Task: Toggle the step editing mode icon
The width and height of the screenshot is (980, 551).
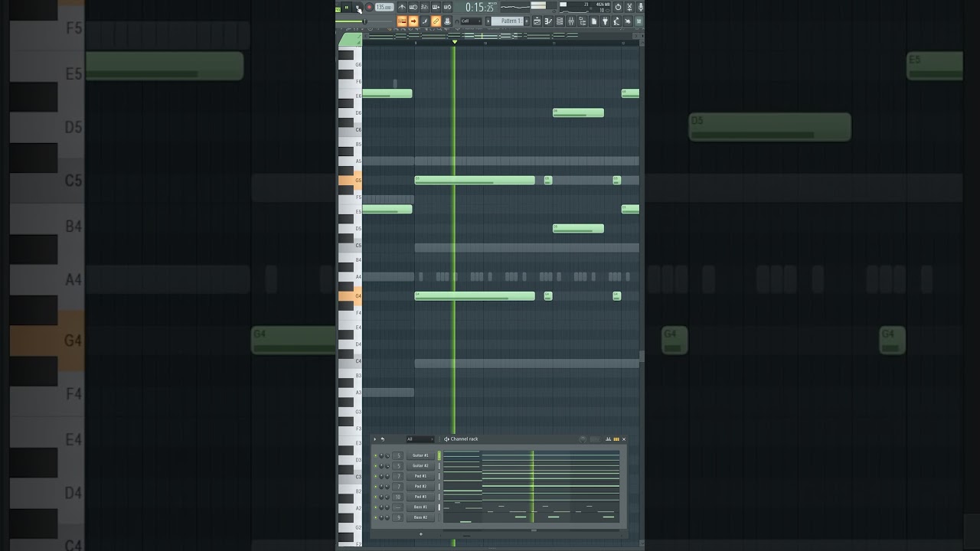Action: pos(424,21)
